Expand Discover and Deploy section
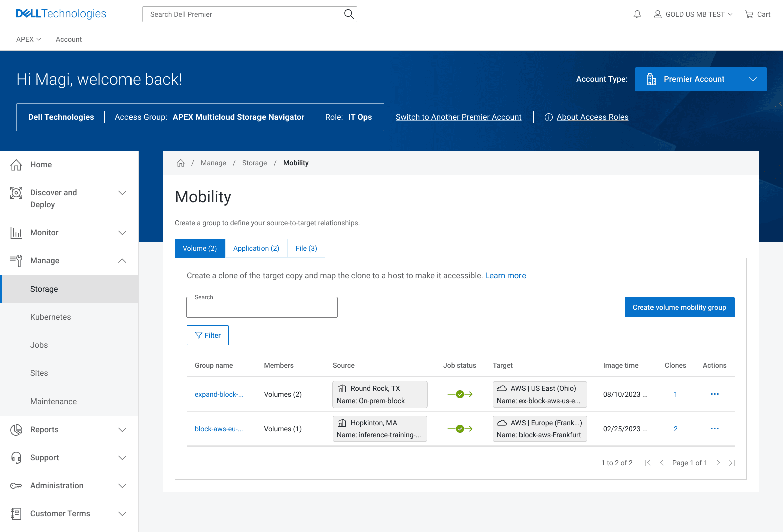The width and height of the screenshot is (783, 532). (122, 193)
